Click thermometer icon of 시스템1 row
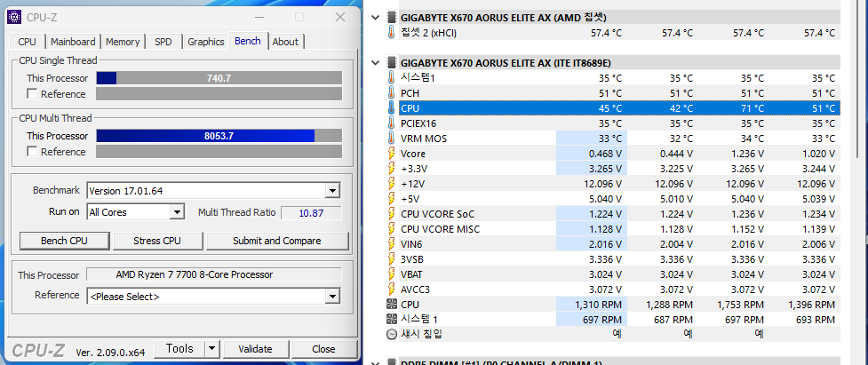This screenshot has width=868, height=365. point(392,78)
